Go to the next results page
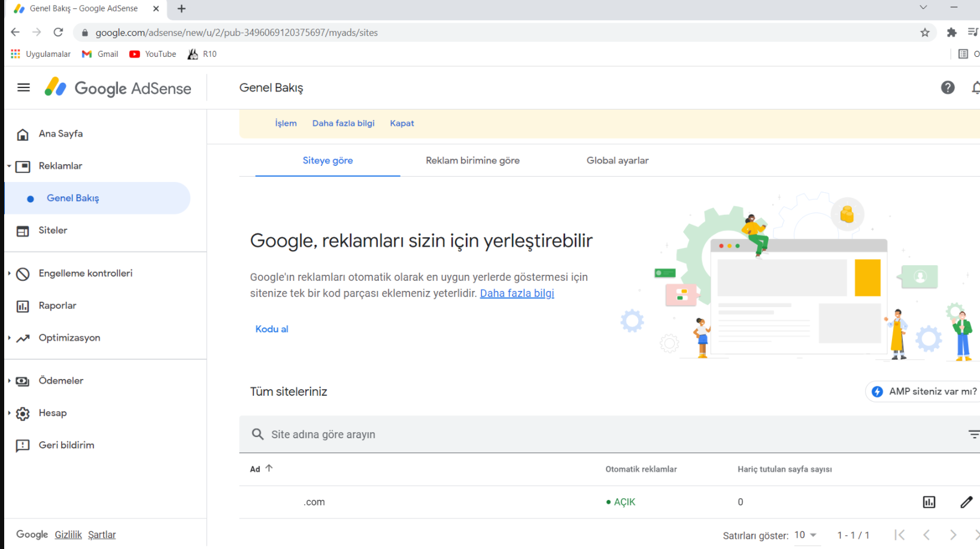The height and width of the screenshot is (549, 980). (x=953, y=535)
